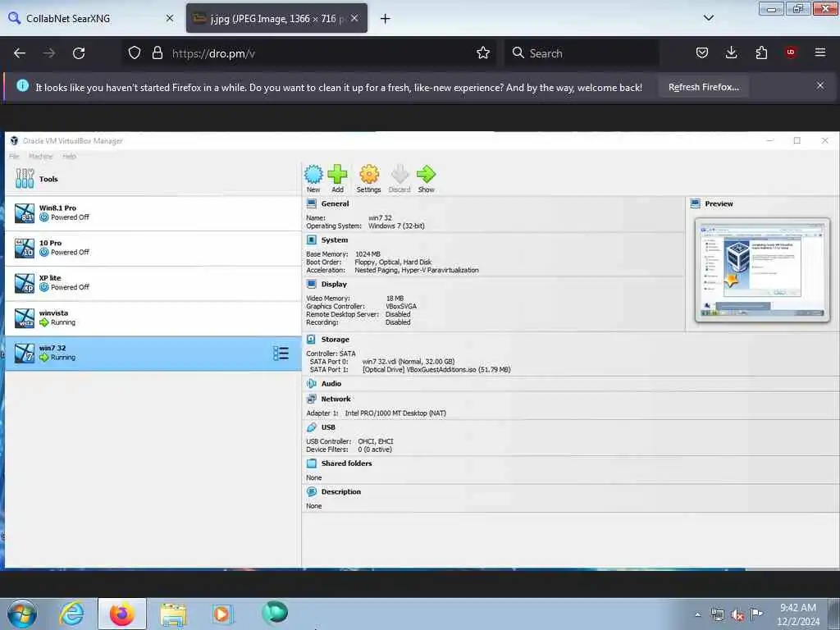
Task: Switch to the j.jpg JPEG Image tab
Action: point(277,18)
